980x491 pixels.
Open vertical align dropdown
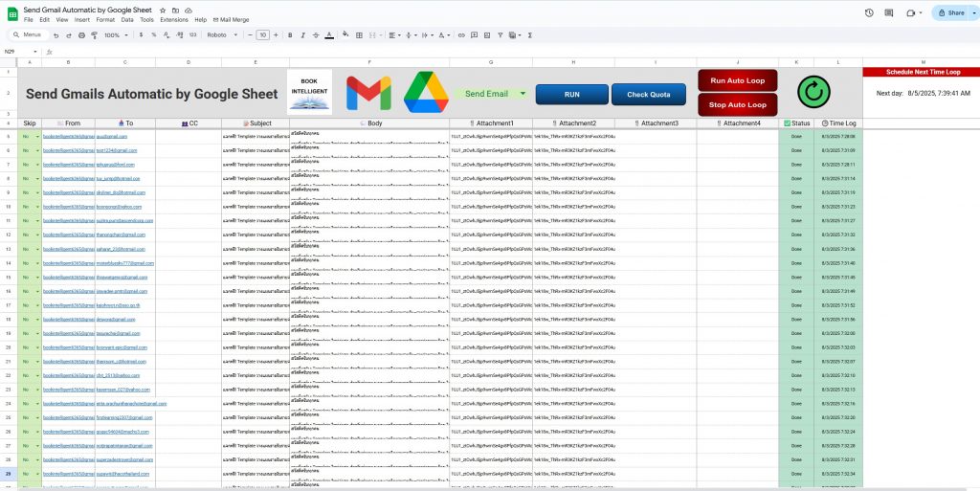tap(412, 35)
